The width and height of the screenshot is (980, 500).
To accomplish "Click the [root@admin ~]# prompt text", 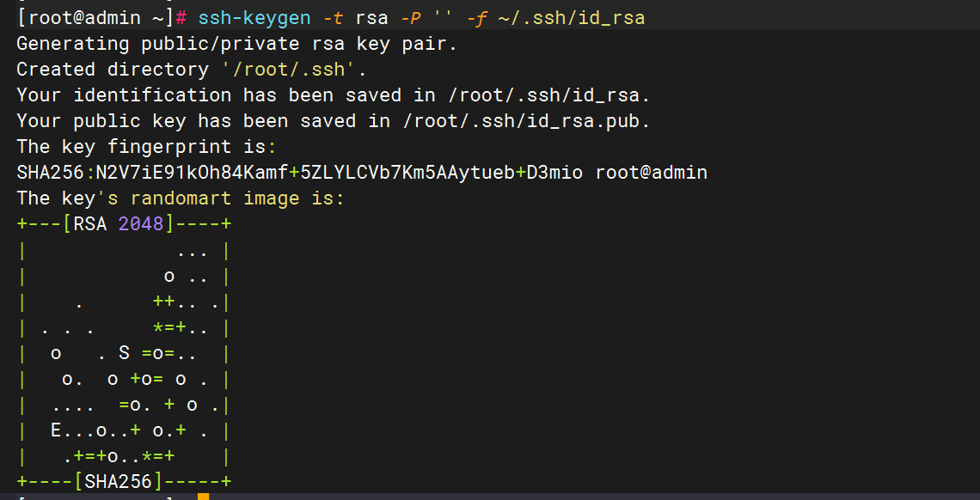I will pos(102,17).
